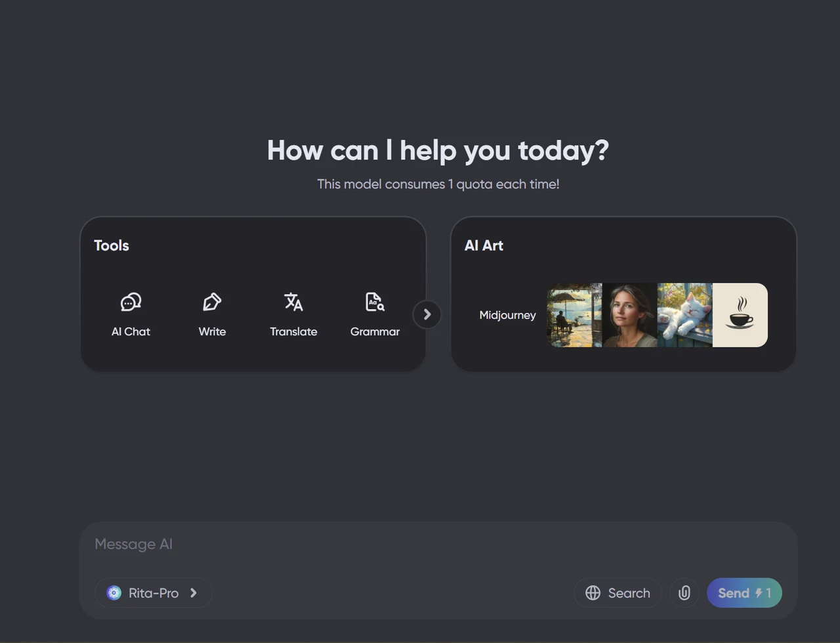Click the paperclip attachment icon

click(x=684, y=593)
